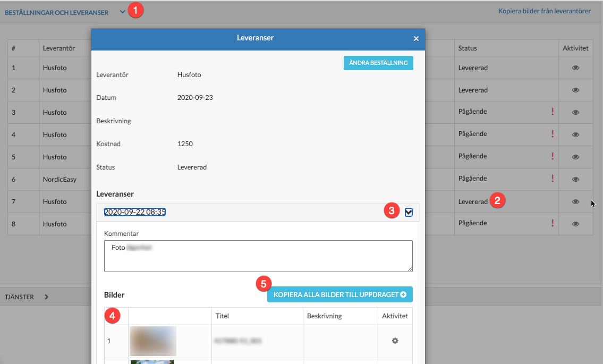Image resolution: width=603 pixels, height=364 pixels.
Task: Collapse delivery 2020-09-22 08:35 chevron
Action: (409, 213)
